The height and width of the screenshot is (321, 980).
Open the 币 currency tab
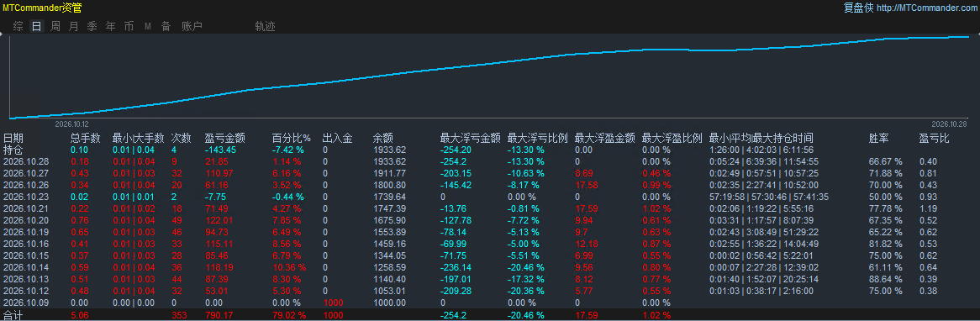pos(129,26)
